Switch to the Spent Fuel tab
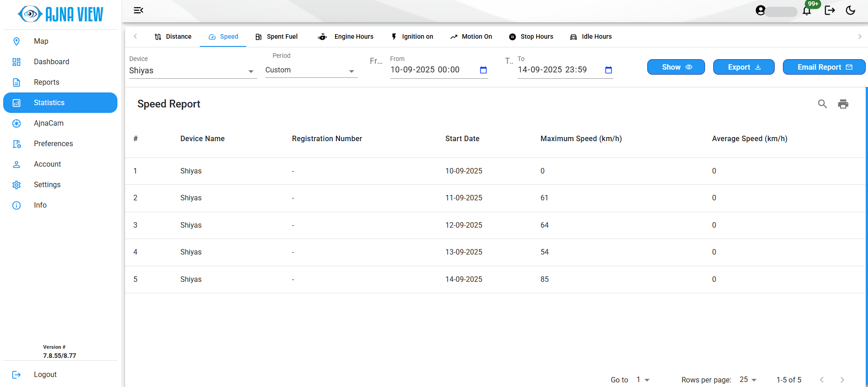868x387 pixels. [276, 37]
